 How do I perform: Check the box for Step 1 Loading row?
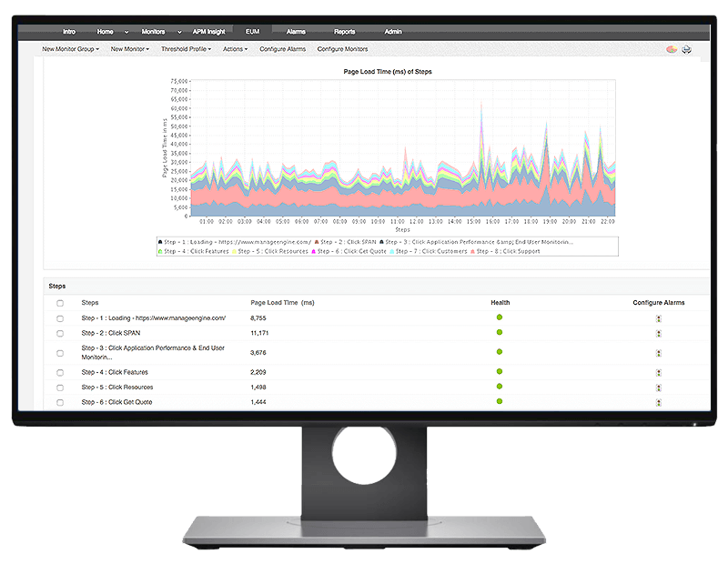[60, 318]
